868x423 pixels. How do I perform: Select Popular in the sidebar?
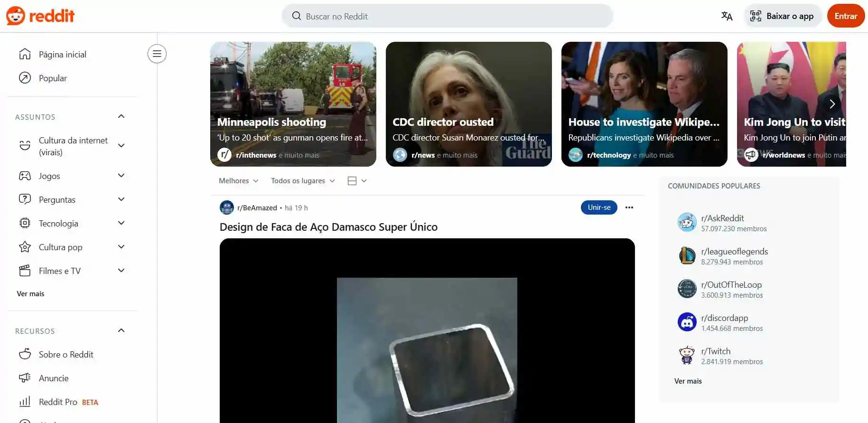click(x=53, y=78)
